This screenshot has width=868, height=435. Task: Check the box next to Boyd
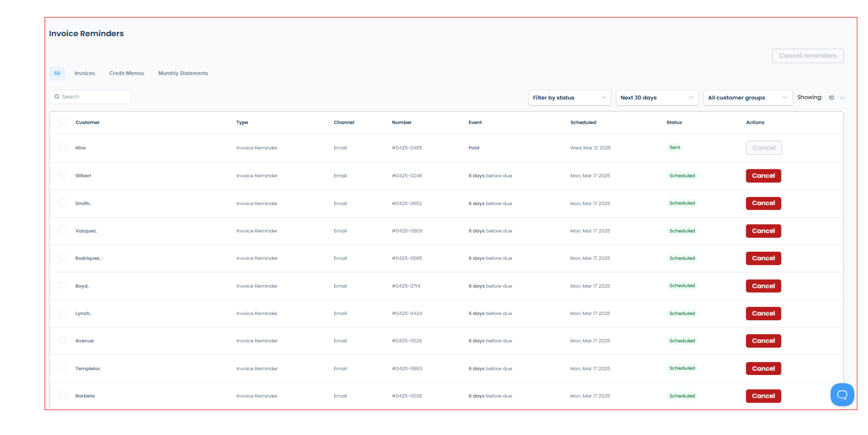coord(63,285)
